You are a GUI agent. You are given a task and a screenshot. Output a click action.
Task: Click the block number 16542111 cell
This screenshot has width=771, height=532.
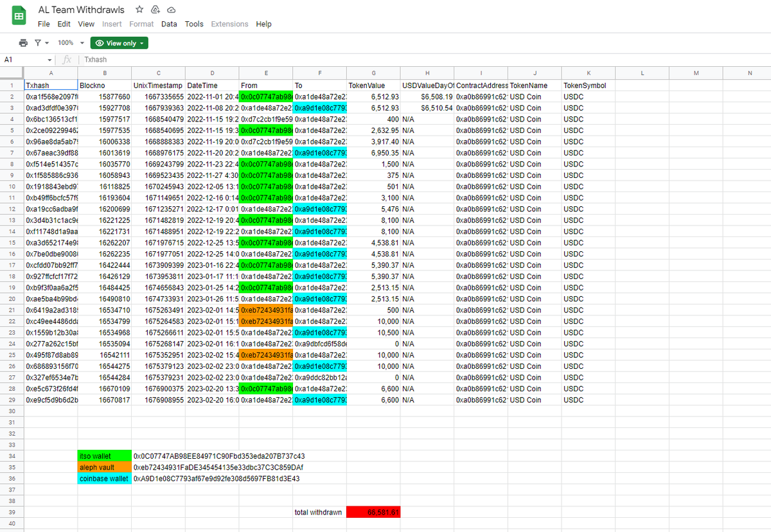105,355
